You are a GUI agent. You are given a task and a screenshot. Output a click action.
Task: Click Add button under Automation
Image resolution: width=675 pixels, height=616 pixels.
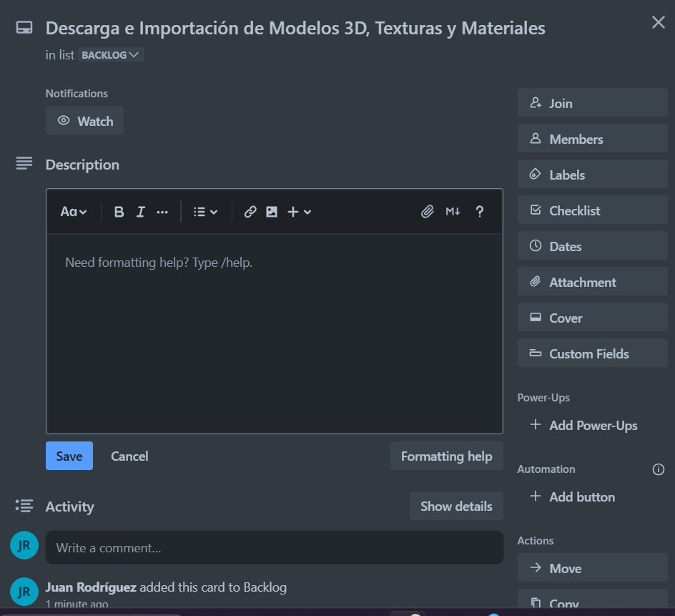592,497
